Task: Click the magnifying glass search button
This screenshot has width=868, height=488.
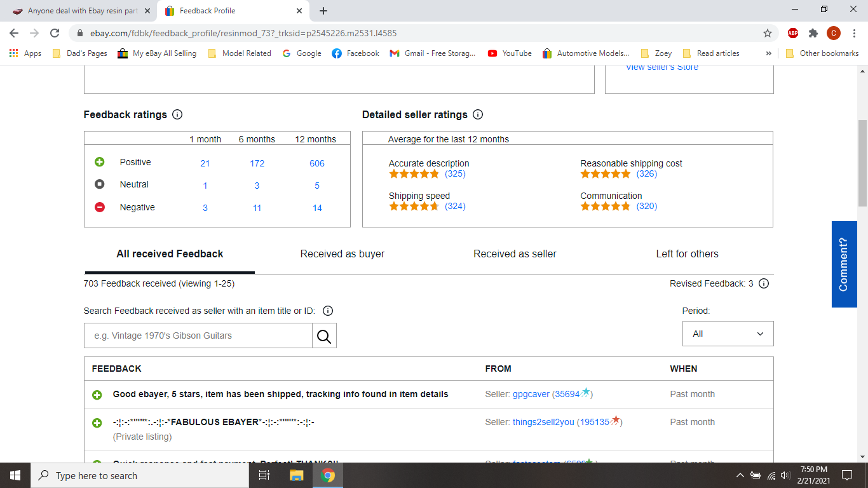Action: point(324,335)
